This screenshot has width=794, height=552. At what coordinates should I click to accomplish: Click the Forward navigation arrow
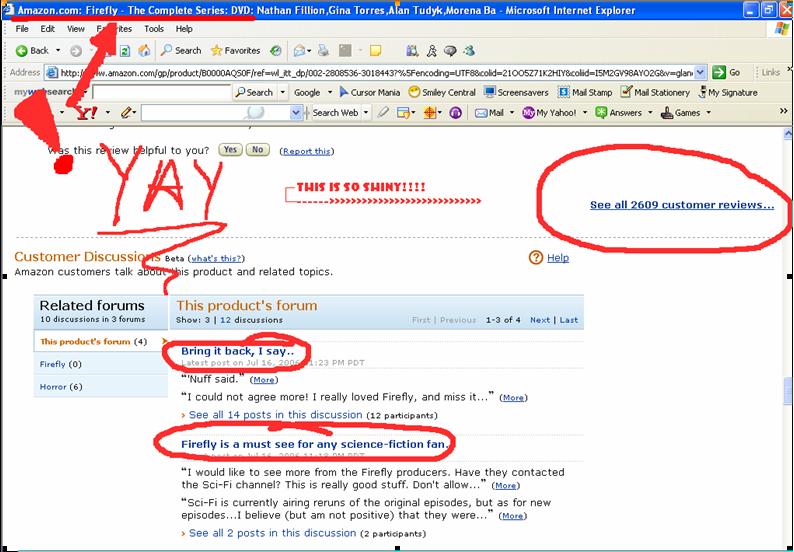[76, 51]
